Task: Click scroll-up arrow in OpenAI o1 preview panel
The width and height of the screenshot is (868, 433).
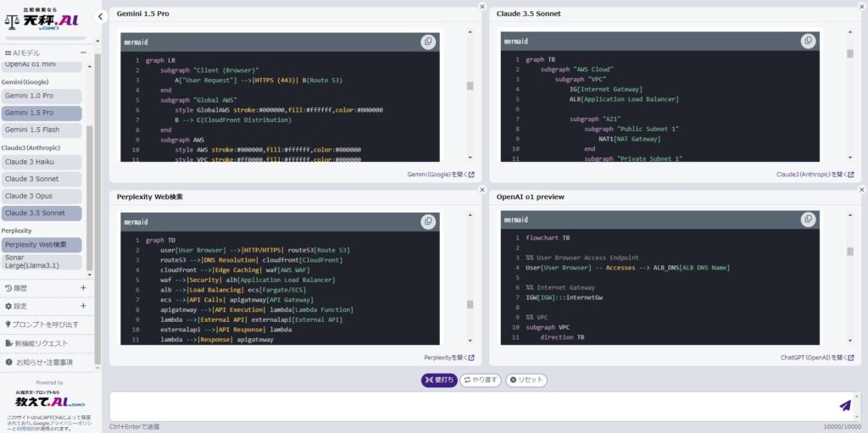Action: coord(849,215)
